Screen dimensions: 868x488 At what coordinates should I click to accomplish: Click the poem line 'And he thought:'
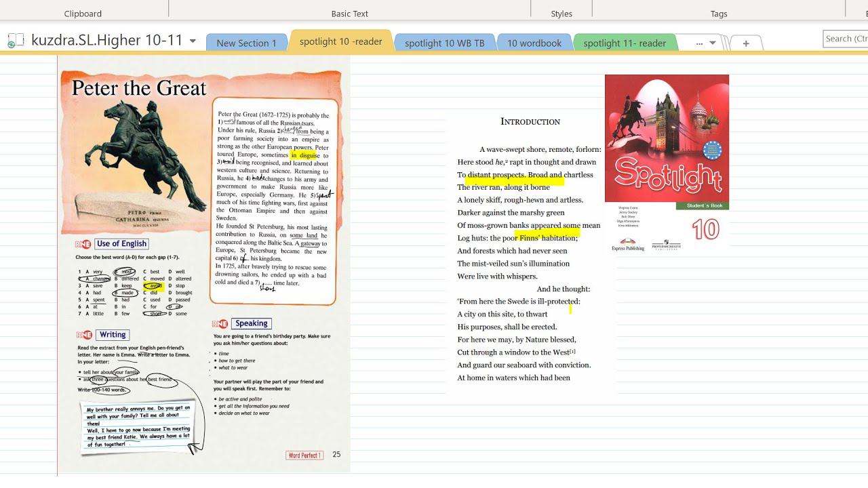pyautogui.click(x=564, y=289)
